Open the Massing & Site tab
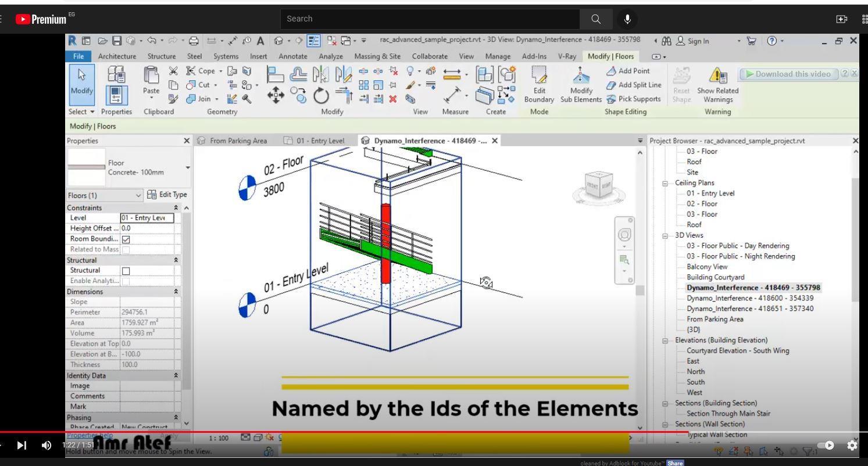The height and width of the screenshot is (466, 868). coord(377,56)
